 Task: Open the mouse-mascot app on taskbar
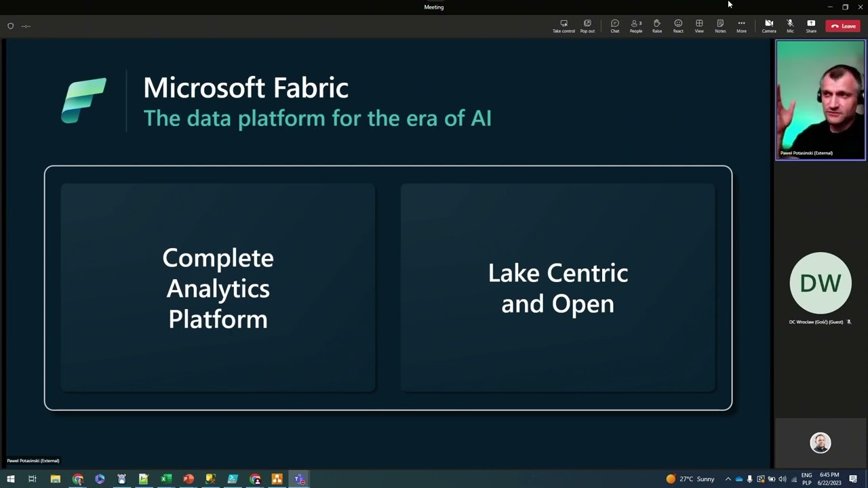click(122, 479)
